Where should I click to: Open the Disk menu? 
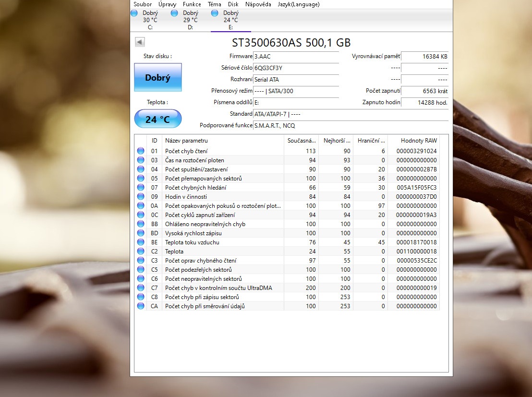coord(233,4)
